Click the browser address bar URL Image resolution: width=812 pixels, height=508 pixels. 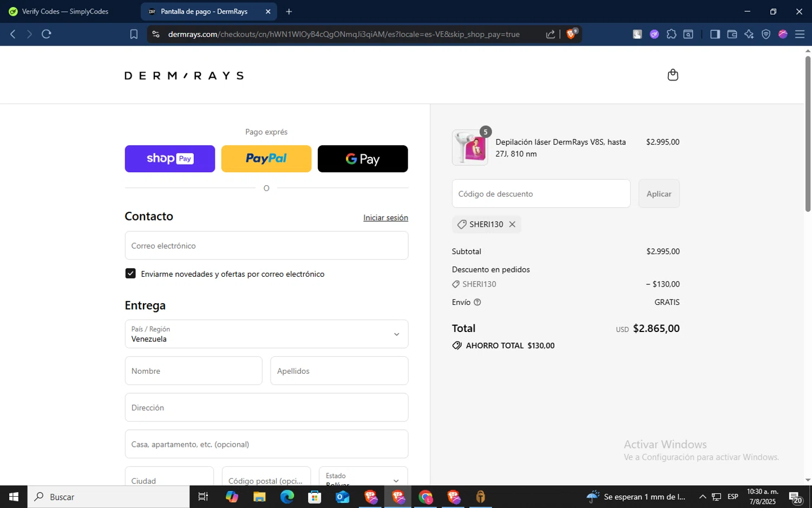(x=344, y=34)
